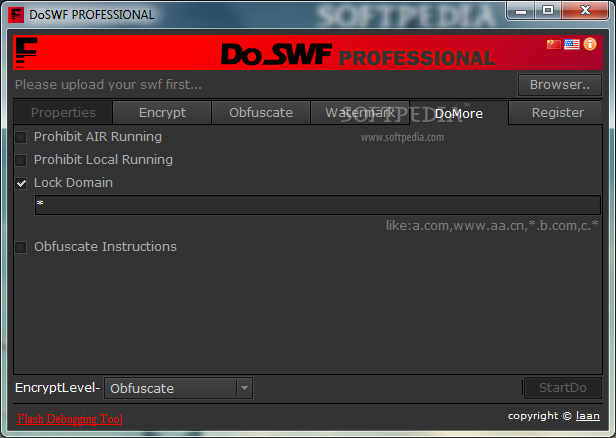Open the laan copyright link
The image size is (616, 438).
coord(588,416)
